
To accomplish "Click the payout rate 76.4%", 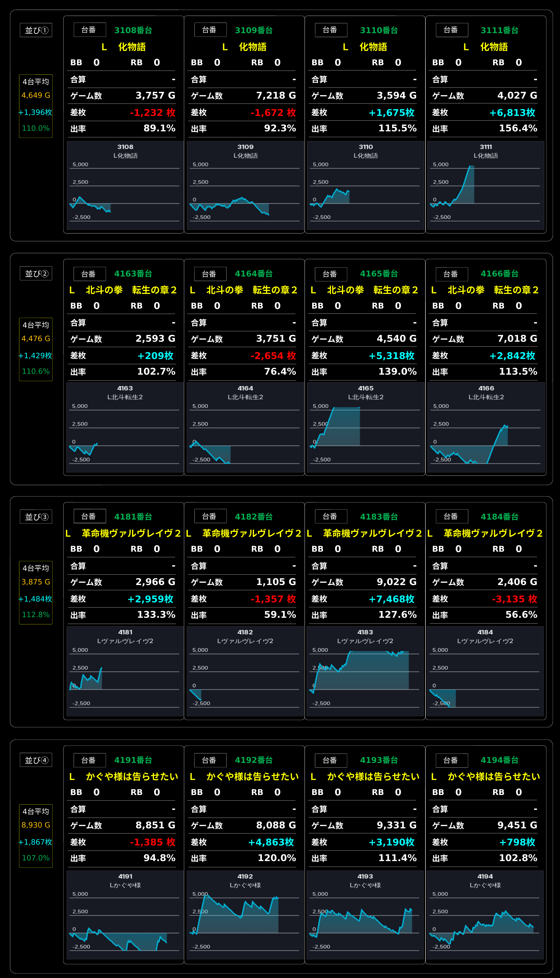I will coord(280,371).
